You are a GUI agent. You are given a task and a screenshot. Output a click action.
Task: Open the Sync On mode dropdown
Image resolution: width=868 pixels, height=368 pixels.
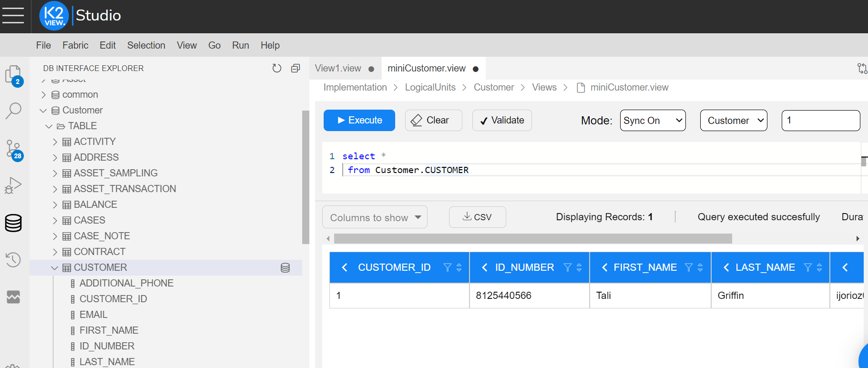tap(653, 121)
